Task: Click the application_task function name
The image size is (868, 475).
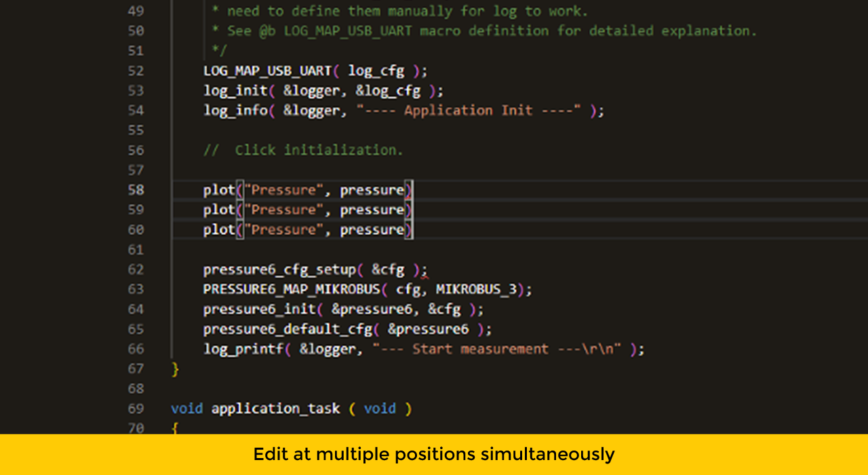Action: (275, 409)
